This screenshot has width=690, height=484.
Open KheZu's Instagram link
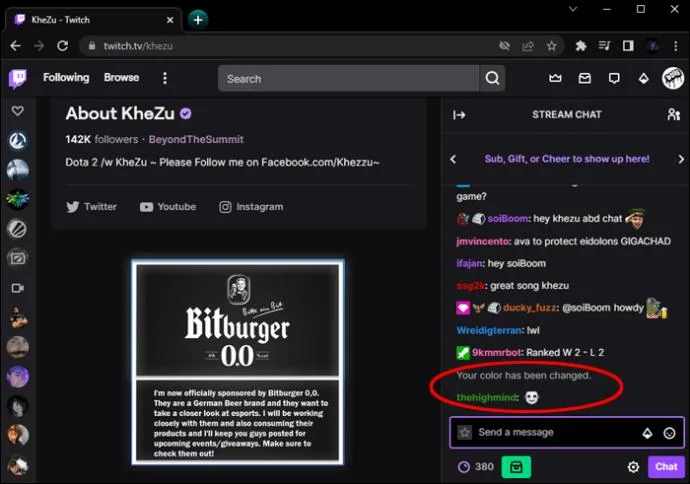251,207
